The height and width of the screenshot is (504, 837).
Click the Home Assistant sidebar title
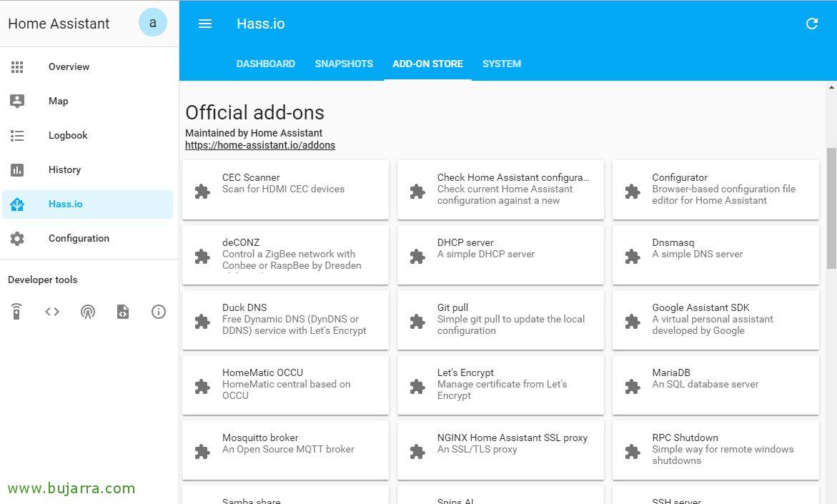coord(59,24)
